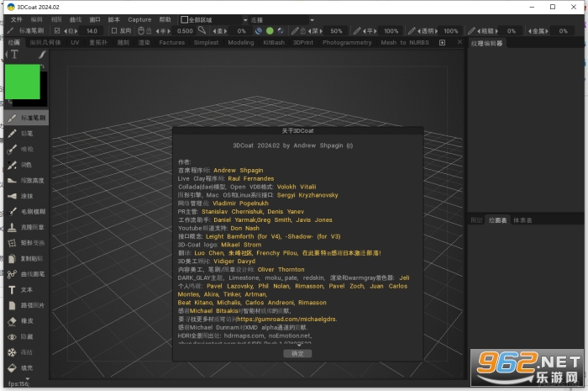Open the Capture menu
588x391 pixels.
point(139,19)
